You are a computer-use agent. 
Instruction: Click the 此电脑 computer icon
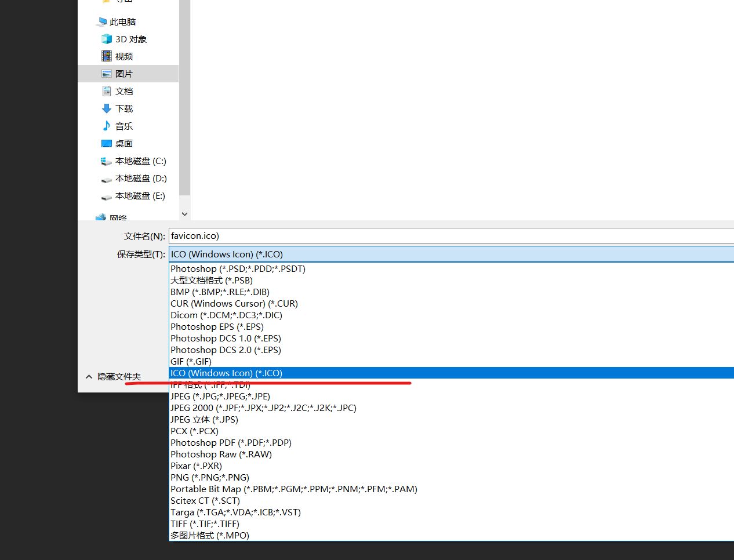pyautogui.click(x=101, y=22)
